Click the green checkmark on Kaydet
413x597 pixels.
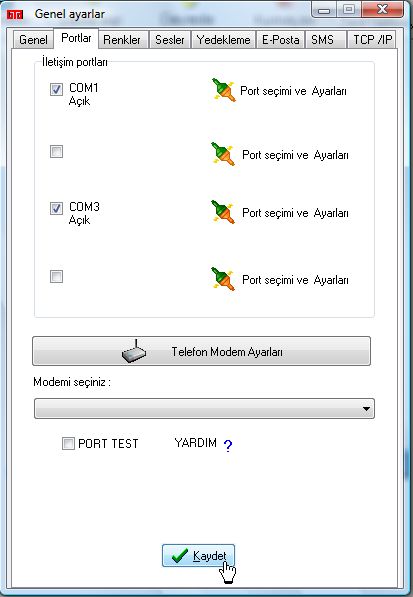click(x=180, y=556)
